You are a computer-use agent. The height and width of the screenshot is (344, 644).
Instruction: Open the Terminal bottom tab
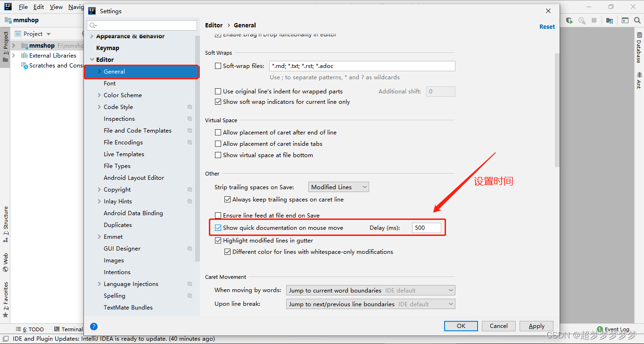68,329
